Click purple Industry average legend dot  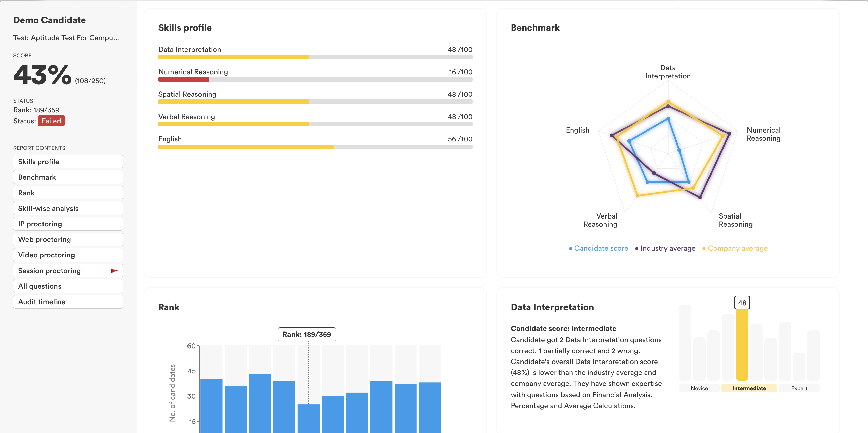pos(636,249)
